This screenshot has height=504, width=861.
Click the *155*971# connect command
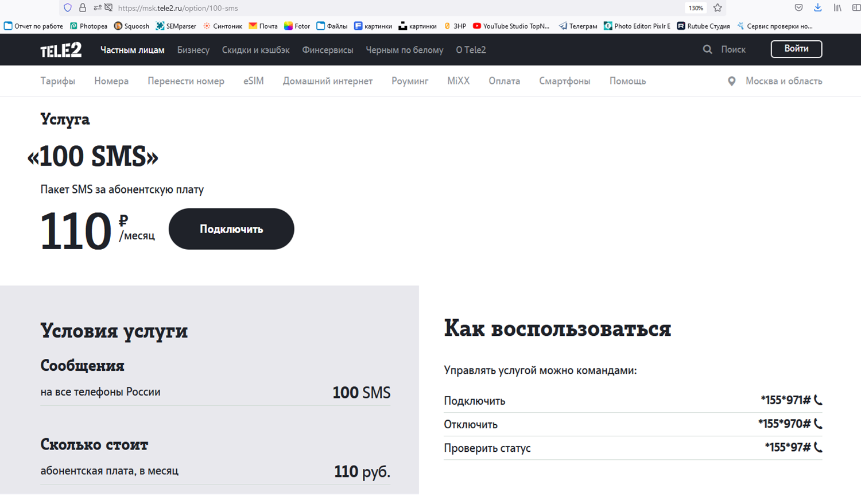tap(786, 400)
